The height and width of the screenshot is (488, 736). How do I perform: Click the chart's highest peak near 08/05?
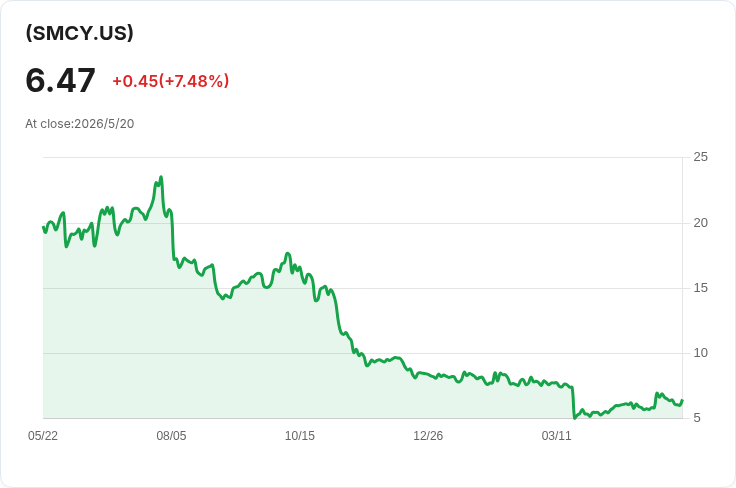pos(161,177)
